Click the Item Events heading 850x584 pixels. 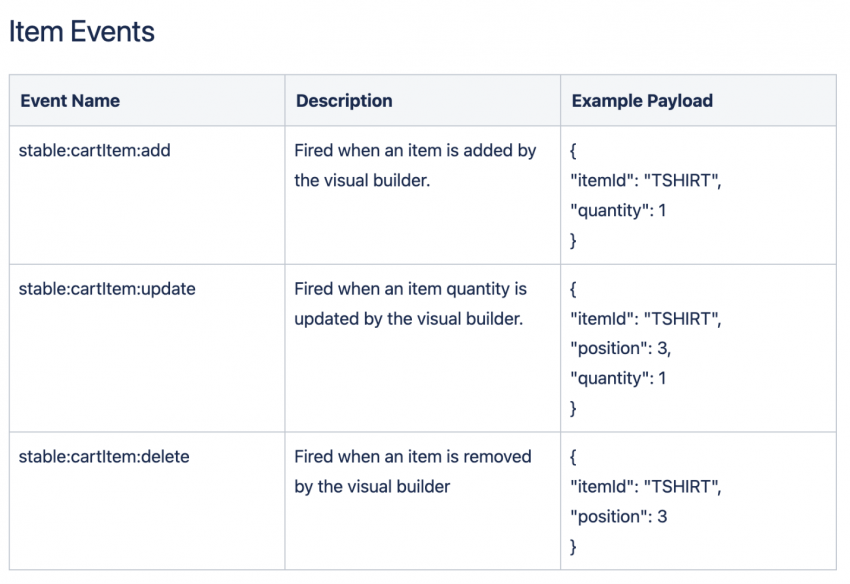tap(82, 32)
